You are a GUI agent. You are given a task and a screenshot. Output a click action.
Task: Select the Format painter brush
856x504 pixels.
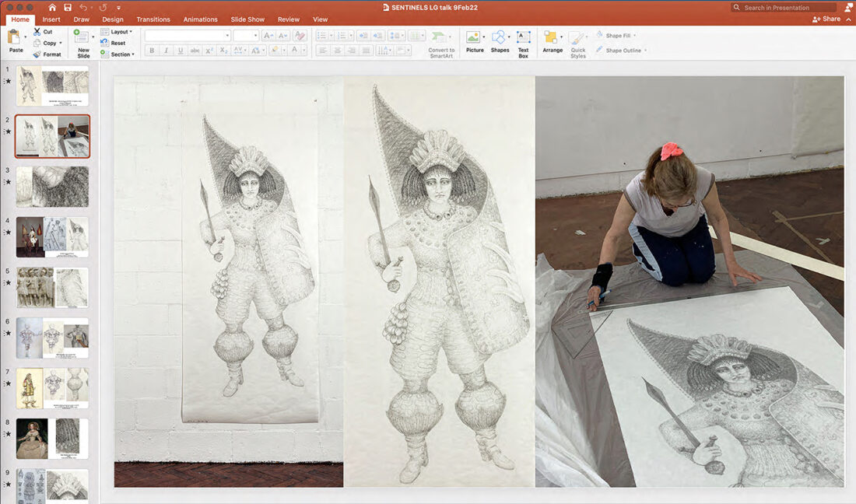(37, 54)
